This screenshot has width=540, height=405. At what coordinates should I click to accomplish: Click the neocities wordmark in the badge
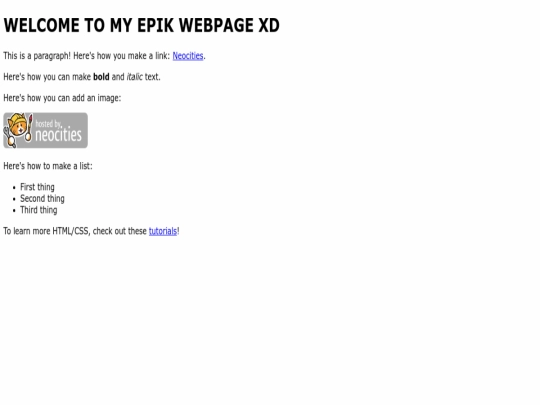tap(59, 134)
